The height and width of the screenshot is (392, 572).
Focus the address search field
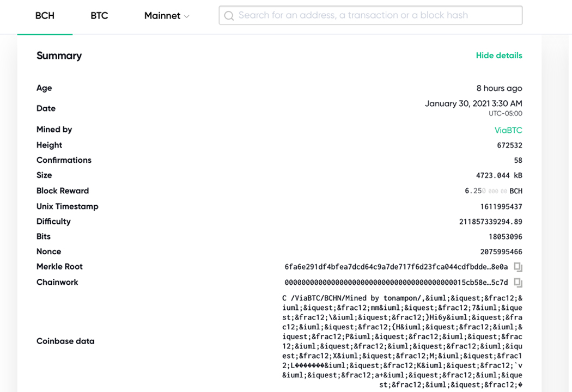pyautogui.click(x=370, y=15)
